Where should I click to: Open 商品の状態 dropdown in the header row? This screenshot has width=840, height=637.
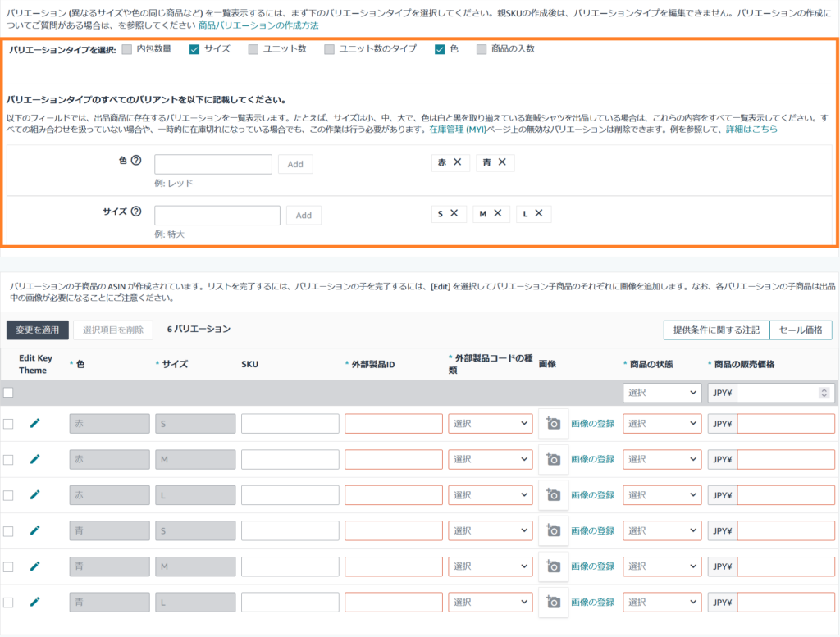(x=661, y=393)
